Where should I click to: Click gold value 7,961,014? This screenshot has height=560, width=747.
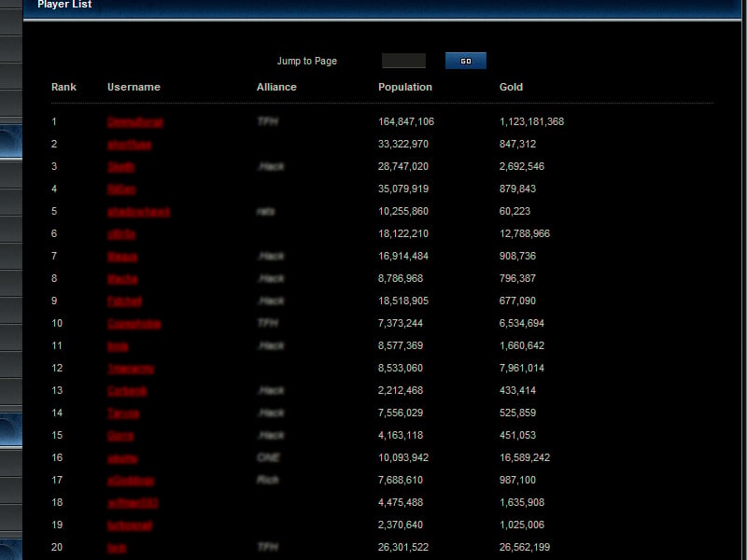[x=522, y=368]
